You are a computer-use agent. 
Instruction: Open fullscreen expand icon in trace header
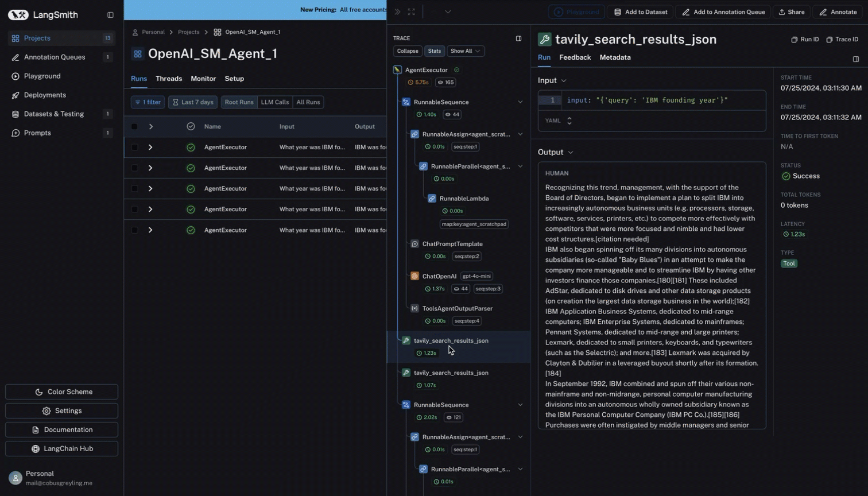click(x=412, y=11)
